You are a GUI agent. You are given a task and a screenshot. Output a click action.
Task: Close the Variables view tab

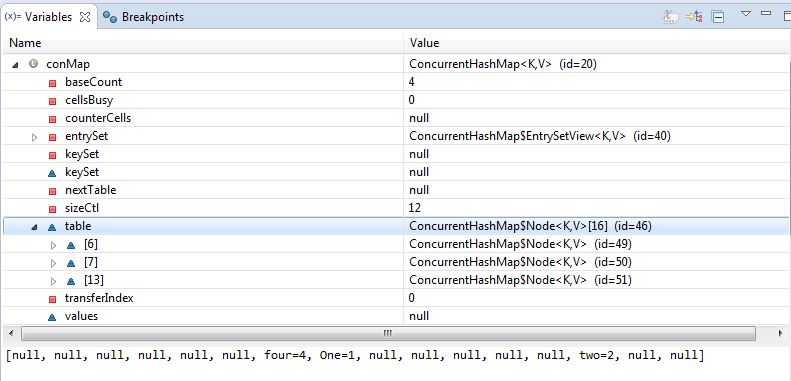click(85, 17)
